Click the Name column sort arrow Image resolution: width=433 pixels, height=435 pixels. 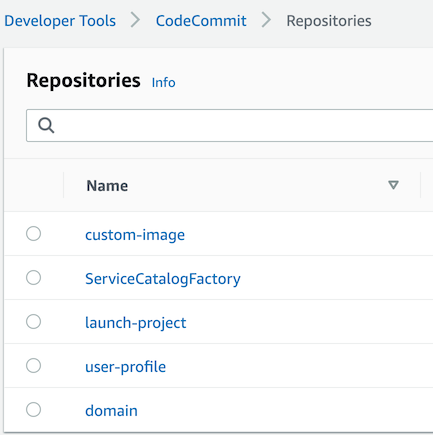(393, 185)
